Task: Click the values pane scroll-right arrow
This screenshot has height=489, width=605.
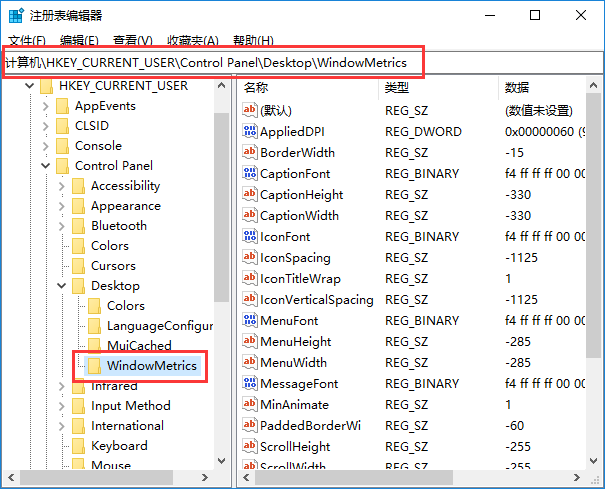Action: [576, 478]
